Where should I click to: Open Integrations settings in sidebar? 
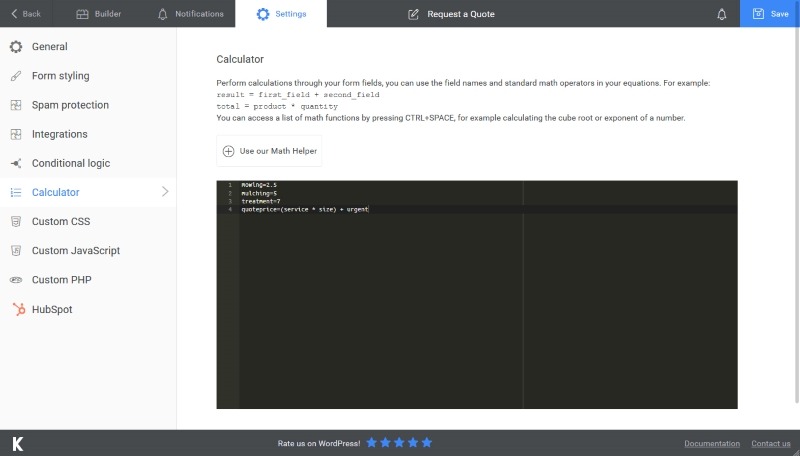59,134
